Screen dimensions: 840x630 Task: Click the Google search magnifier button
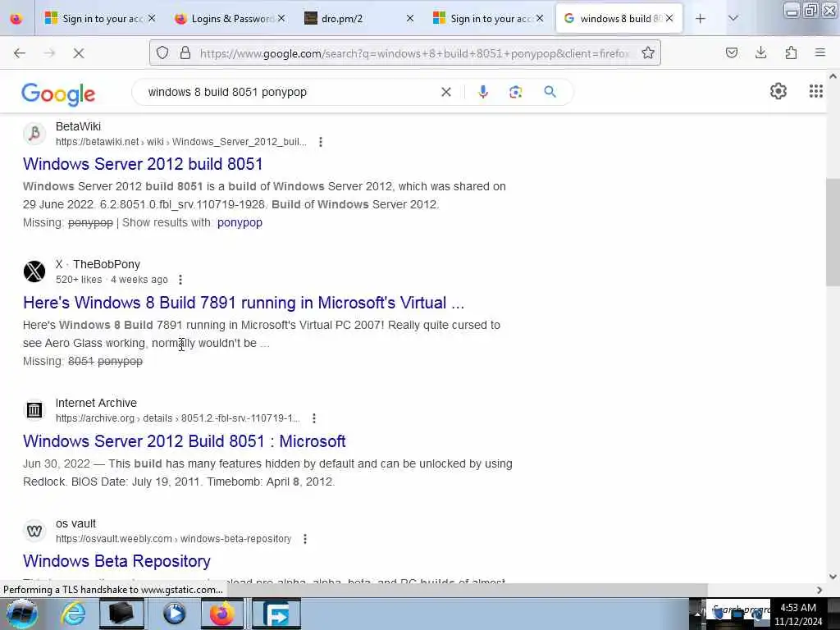(x=550, y=92)
